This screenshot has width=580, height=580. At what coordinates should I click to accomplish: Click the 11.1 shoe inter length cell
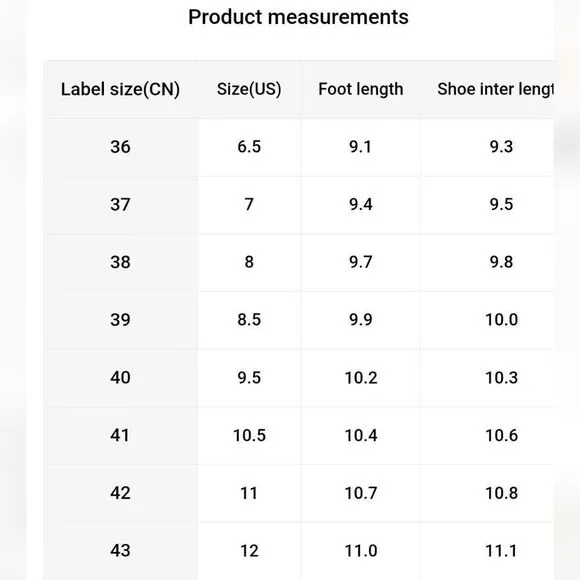click(x=502, y=550)
